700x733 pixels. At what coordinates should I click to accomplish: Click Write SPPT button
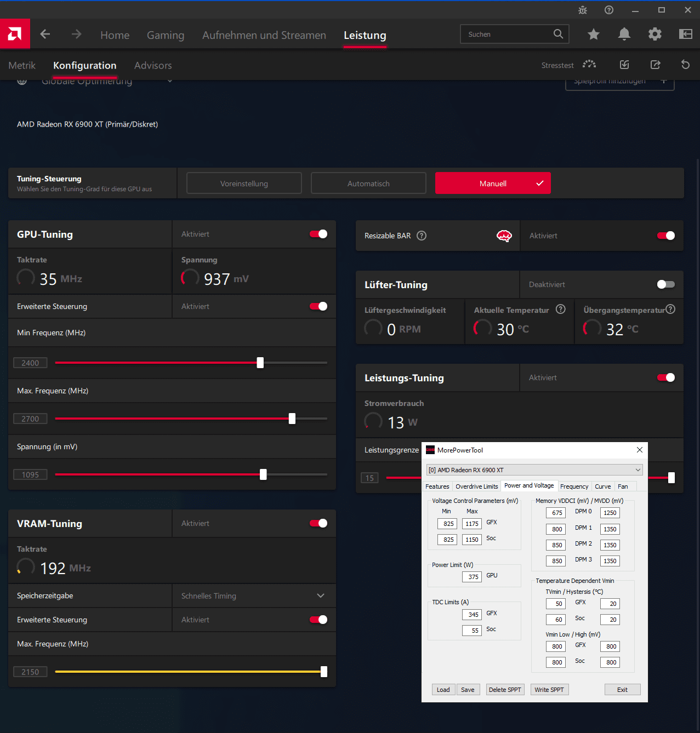point(549,690)
